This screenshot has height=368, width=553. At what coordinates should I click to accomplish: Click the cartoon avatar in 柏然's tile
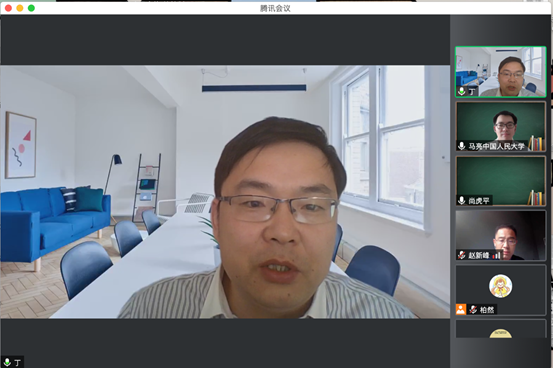500,286
